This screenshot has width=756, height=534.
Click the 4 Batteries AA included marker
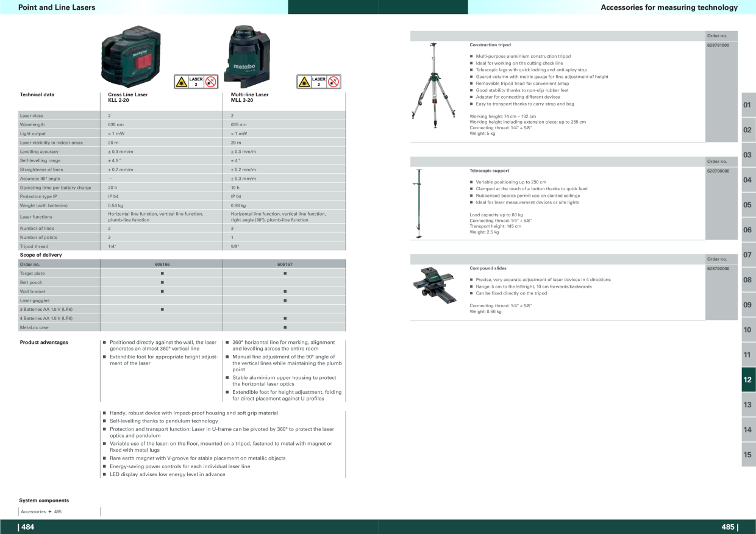[x=285, y=318]
